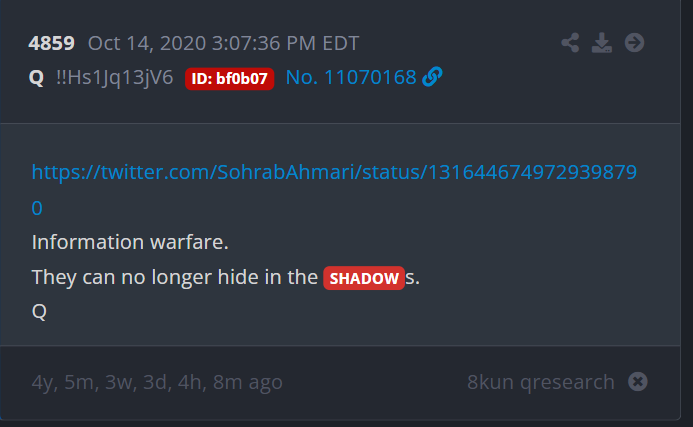Click the 8kun qresearch source label
Screen dimensions: 693x427
click(541, 382)
